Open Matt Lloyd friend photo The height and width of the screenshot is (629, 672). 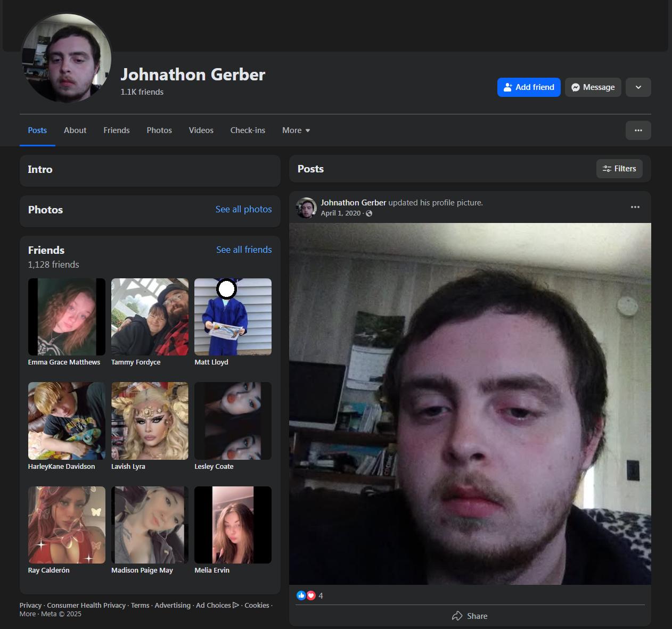tap(233, 317)
